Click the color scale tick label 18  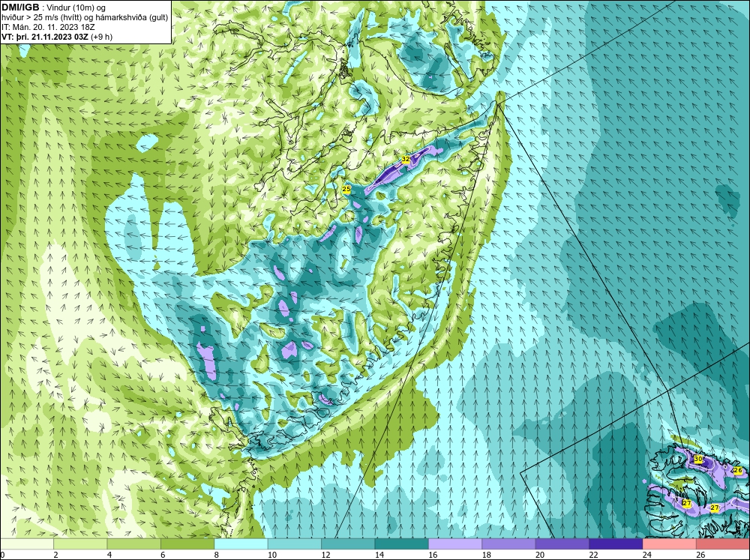click(x=486, y=555)
